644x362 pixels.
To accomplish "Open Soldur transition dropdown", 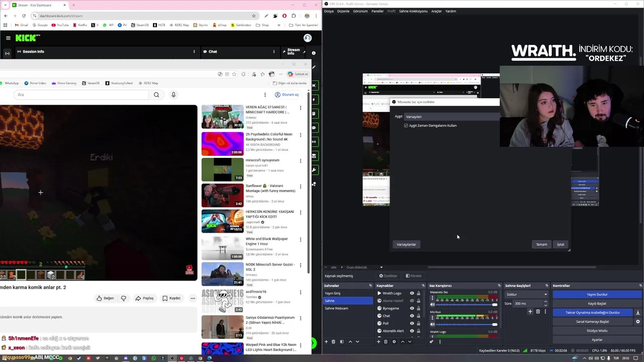I will coord(526,295).
